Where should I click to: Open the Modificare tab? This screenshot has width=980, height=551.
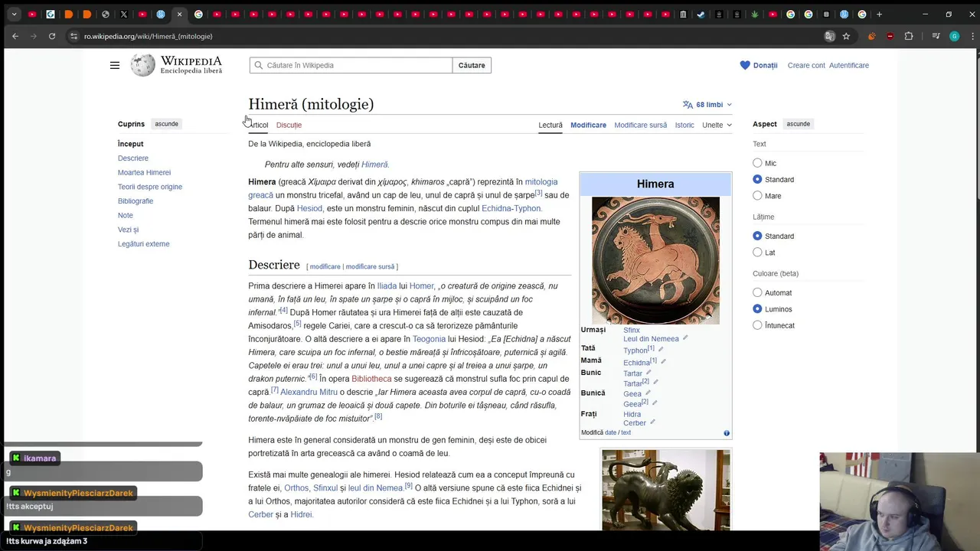588,125
